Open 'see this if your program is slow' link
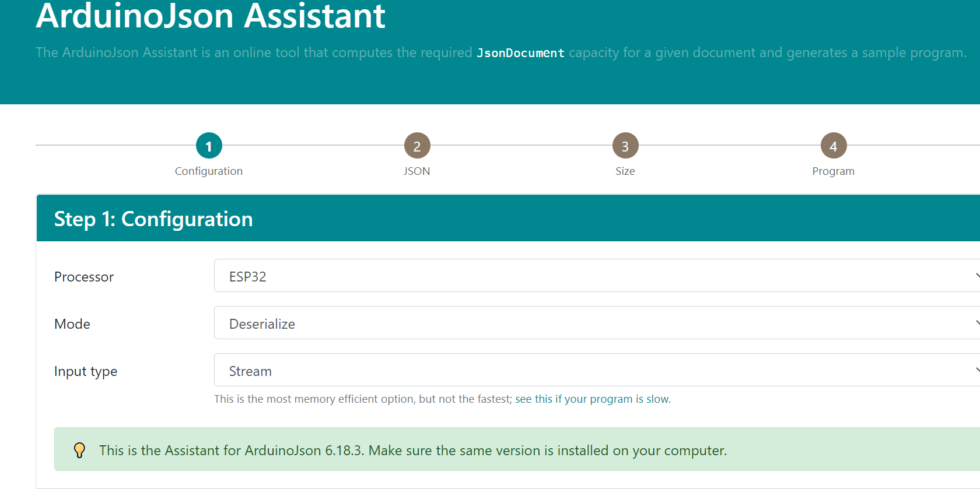The image size is (980, 489). (x=593, y=399)
